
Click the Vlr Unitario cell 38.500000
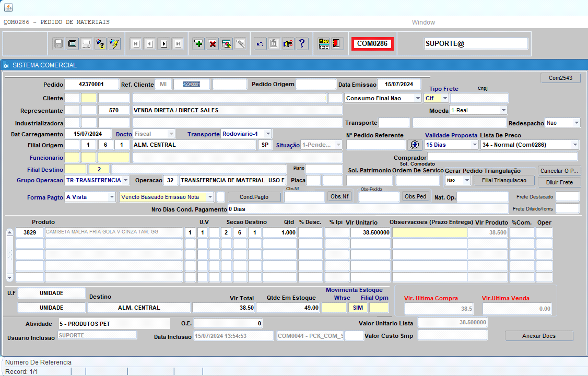(370, 232)
